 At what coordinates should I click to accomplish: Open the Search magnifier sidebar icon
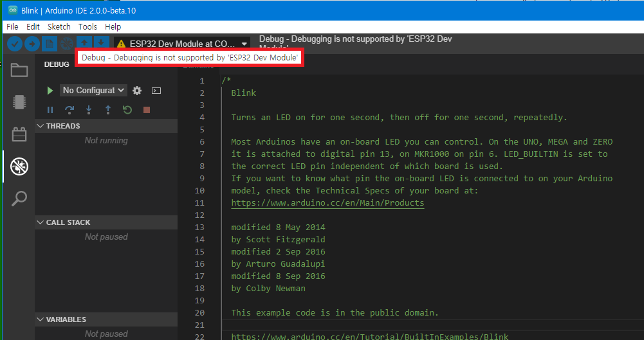pos(19,199)
